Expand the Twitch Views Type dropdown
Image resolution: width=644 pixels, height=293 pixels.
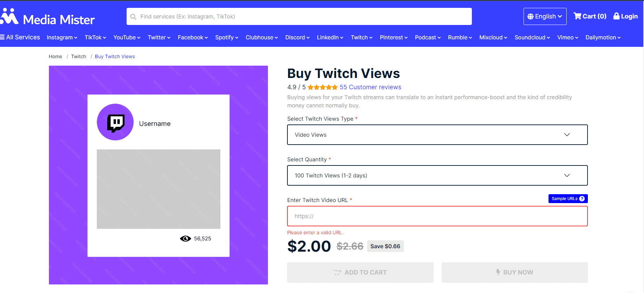437,135
